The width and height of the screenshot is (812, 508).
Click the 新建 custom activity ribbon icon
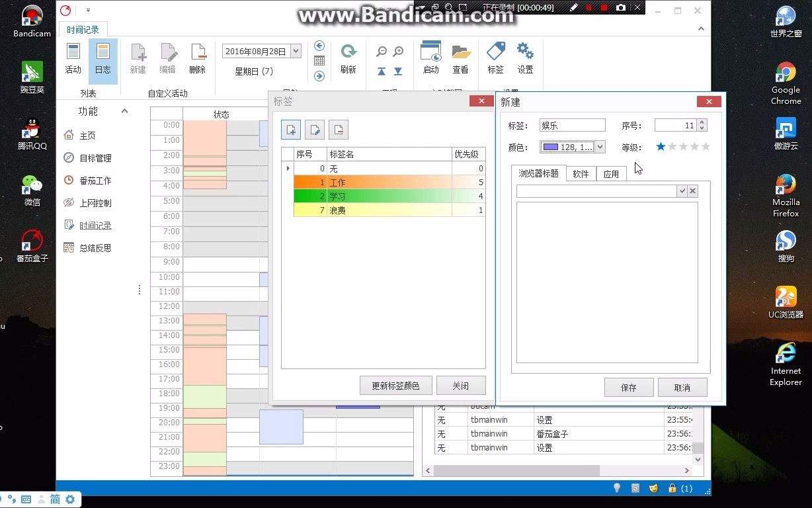138,59
